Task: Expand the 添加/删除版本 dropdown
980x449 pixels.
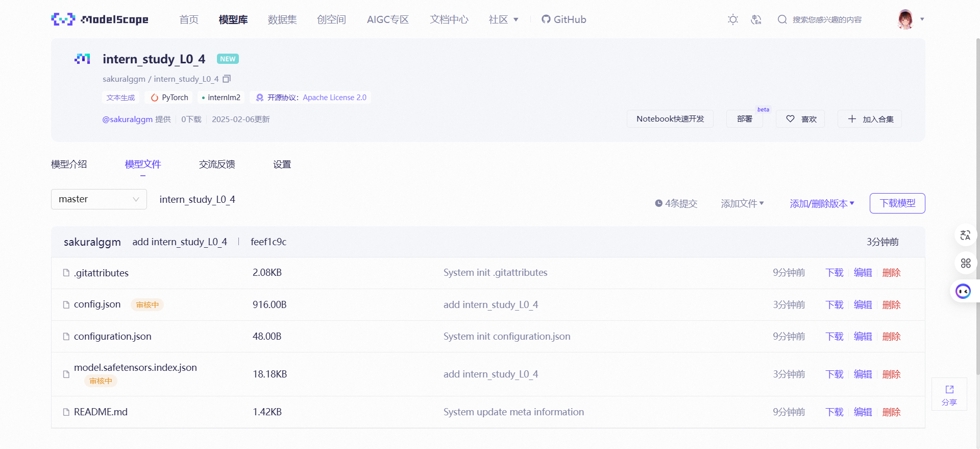Action: [822, 203]
